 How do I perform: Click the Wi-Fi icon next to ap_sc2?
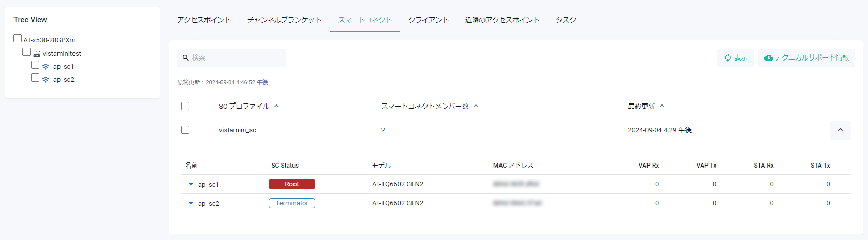click(46, 80)
